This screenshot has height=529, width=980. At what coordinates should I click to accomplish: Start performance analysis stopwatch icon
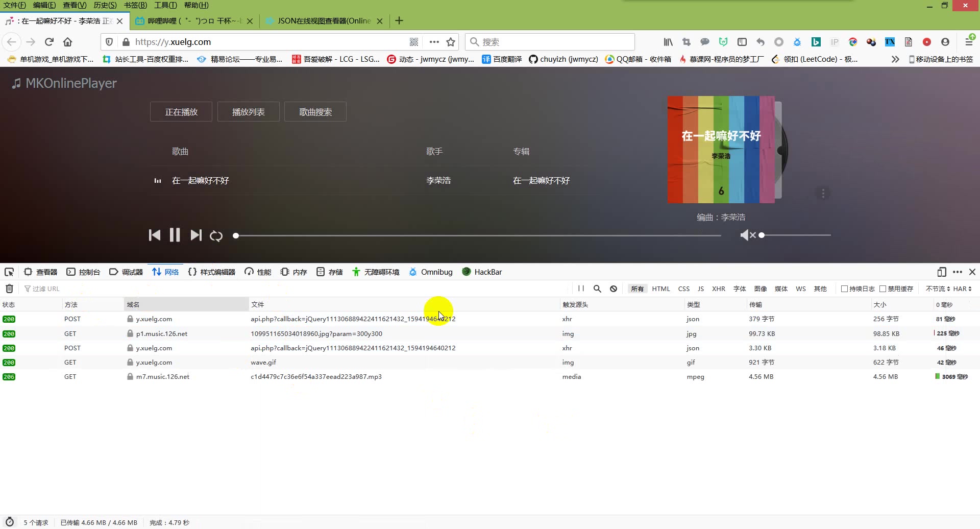click(x=9, y=522)
